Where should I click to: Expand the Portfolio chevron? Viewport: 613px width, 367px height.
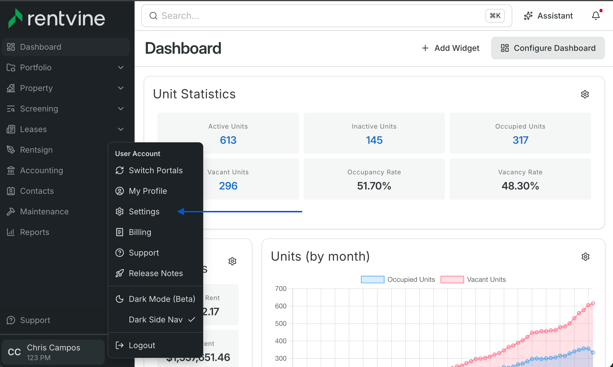point(121,68)
